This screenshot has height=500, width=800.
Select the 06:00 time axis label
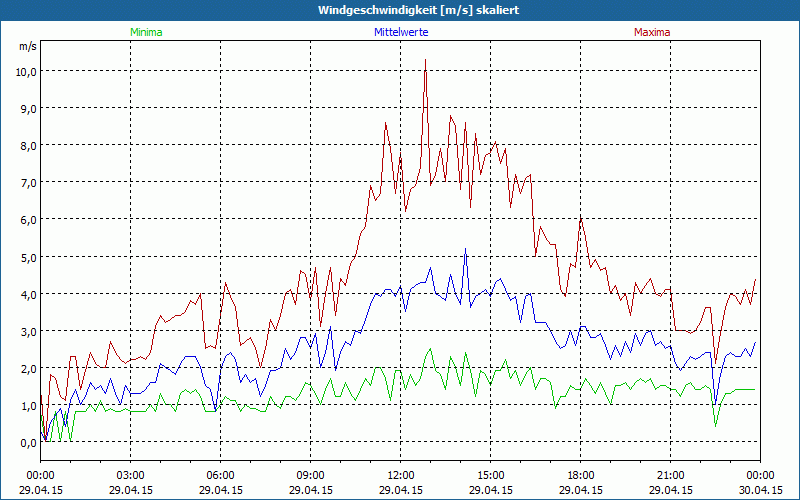coord(221,475)
